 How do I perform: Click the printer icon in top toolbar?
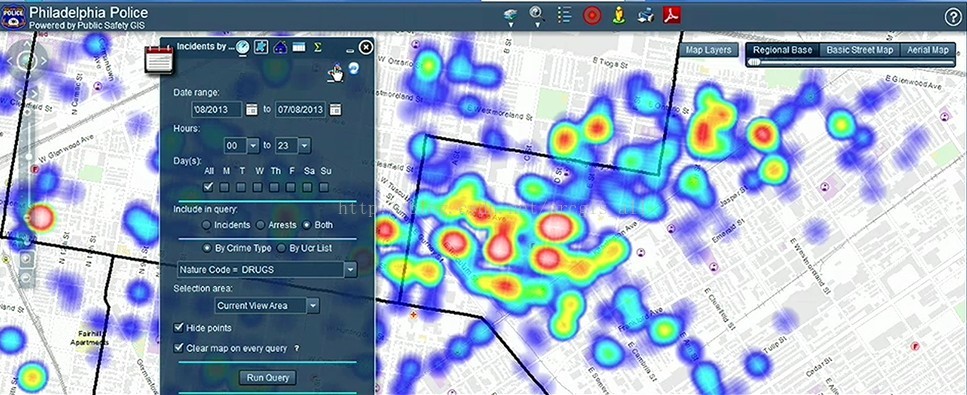(x=645, y=15)
